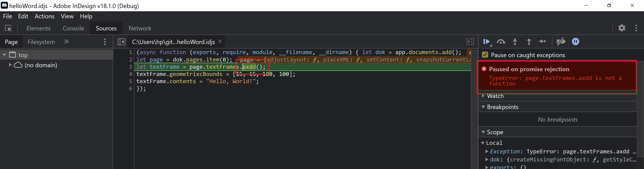
Task: Toggle pause on exceptions button
Action: [x=576, y=41]
